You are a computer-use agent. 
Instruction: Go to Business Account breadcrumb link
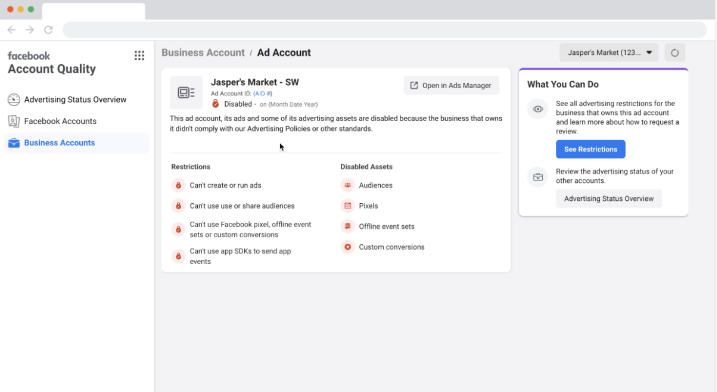[x=203, y=53]
